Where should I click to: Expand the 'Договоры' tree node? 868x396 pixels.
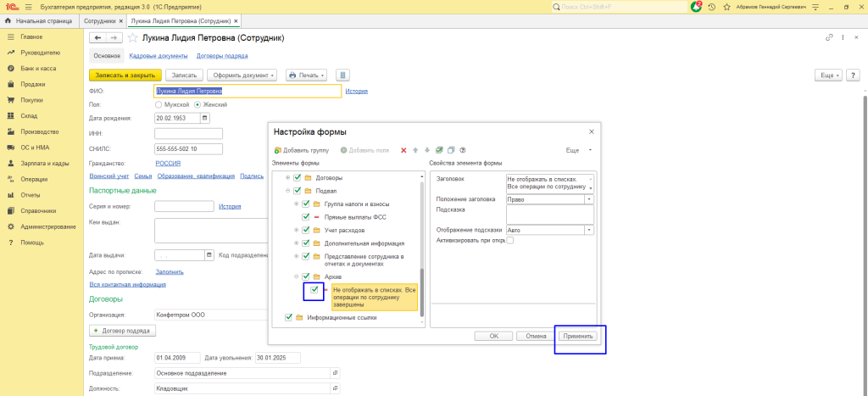tap(288, 178)
